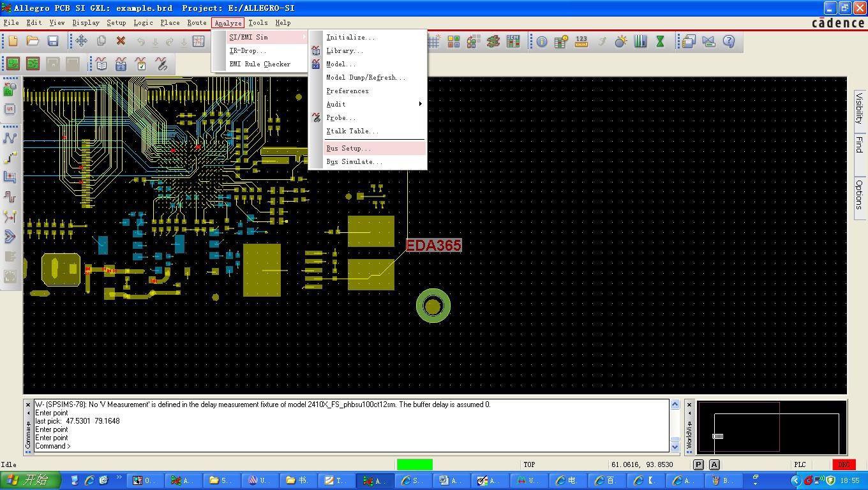Open the Route menu
Image resolution: width=868 pixels, height=490 pixels.
click(196, 22)
